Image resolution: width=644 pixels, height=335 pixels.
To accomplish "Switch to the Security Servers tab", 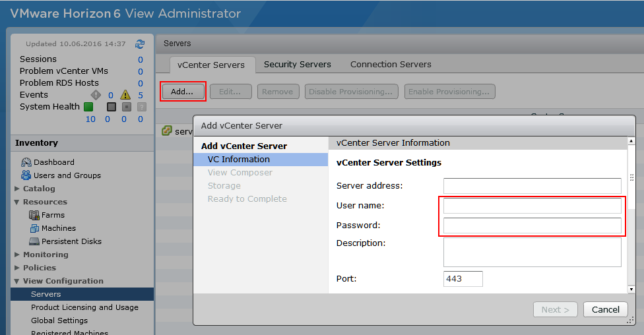I will click(x=297, y=65).
